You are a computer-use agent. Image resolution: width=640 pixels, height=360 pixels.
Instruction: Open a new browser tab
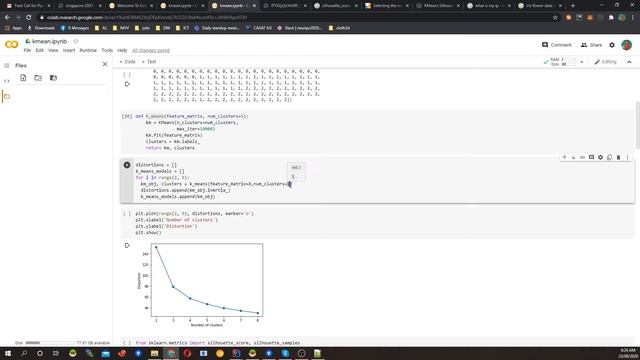(573, 6)
